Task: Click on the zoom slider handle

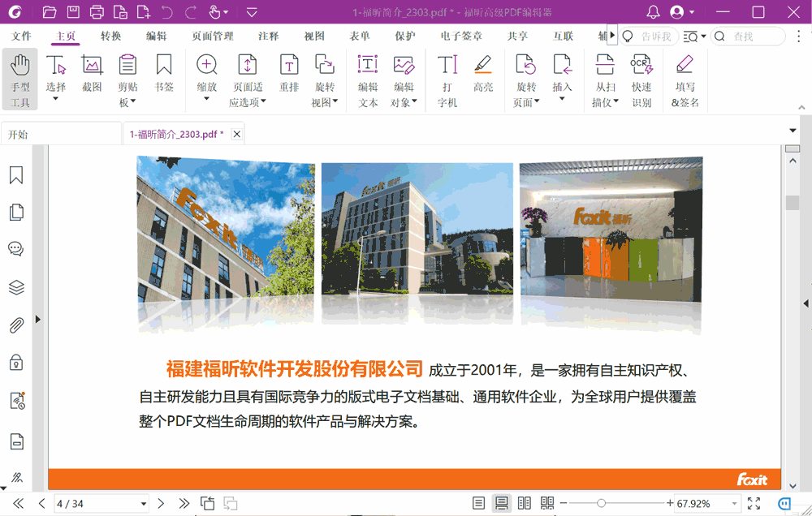Action: pos(601,503)
